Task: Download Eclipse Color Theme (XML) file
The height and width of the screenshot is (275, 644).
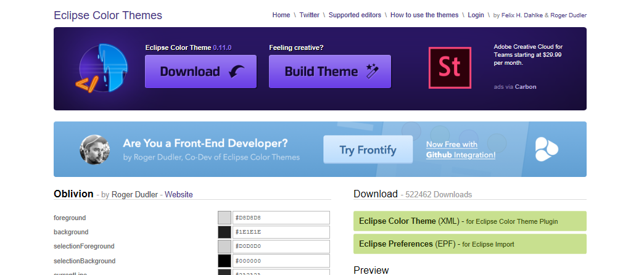Action: 470,221
